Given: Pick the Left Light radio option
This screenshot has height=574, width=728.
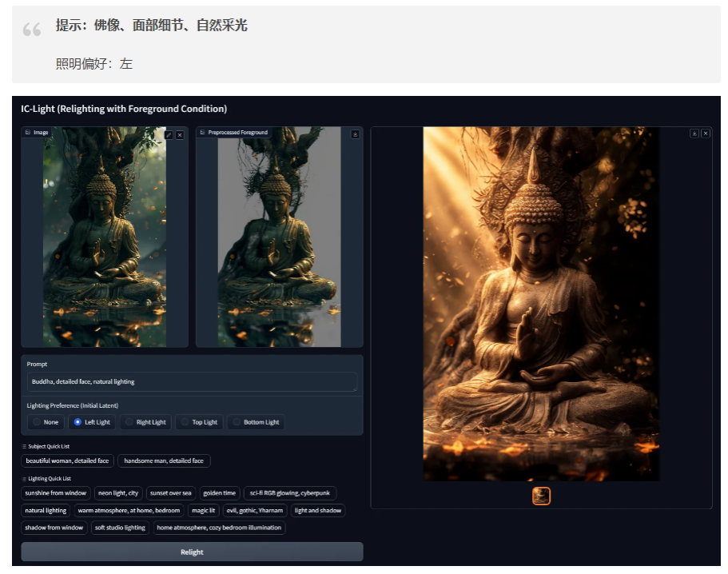Looking at the screenshot, I should [x=92, y=422].
